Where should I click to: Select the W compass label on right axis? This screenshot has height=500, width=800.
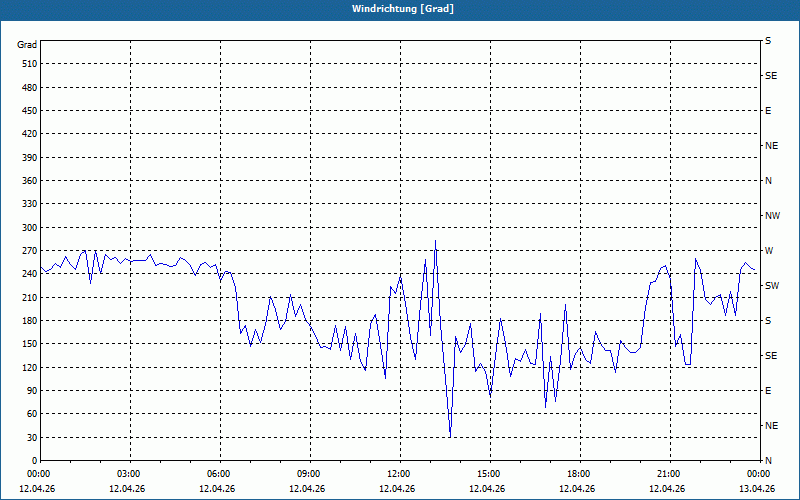coord(768,250)
